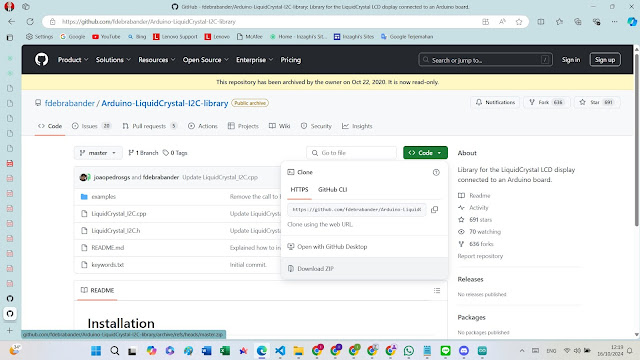View the 636 forks link
640x360 pixels.
476,244
